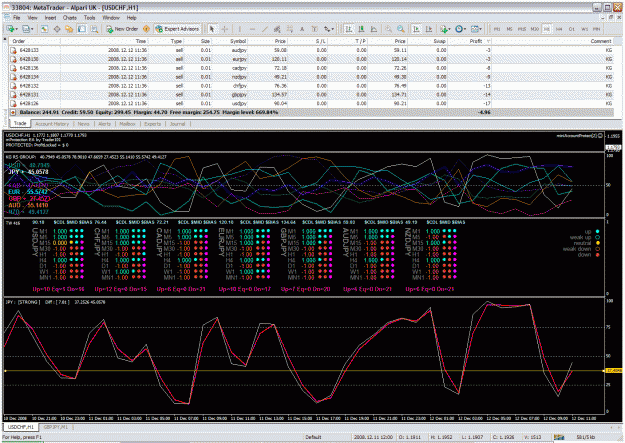Select the Cursor arrow tool
The height and width of the screenshot is (443, 625).
212,29
